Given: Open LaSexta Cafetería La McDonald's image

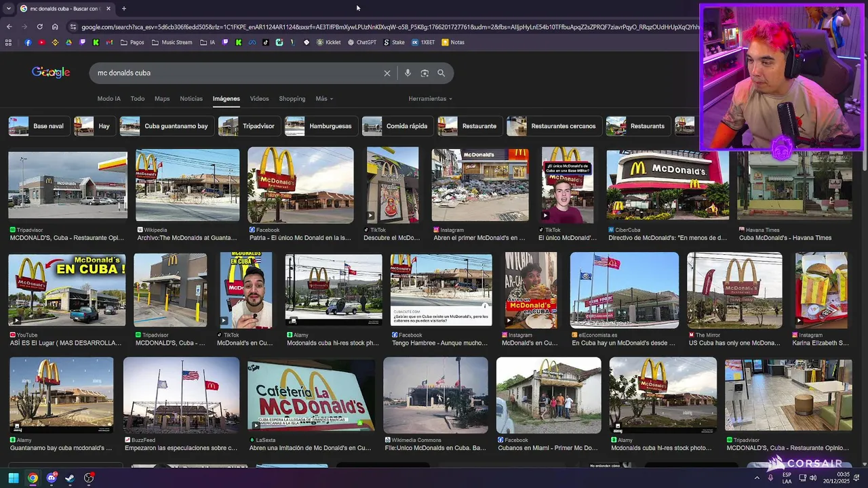Looking at the screenshot, I should click(311, 395).
